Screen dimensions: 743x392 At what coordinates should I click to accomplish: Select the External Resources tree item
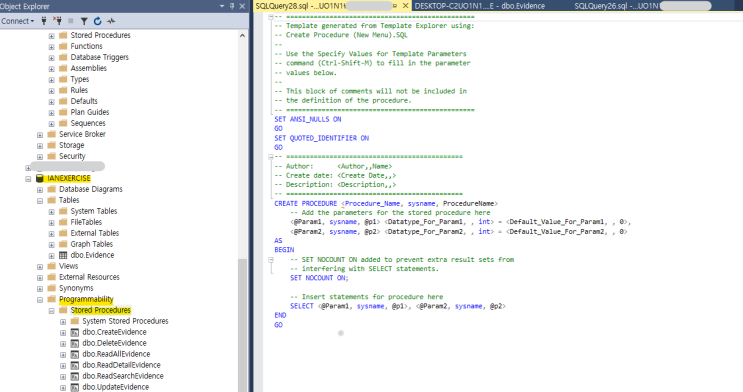coord(89,277)
